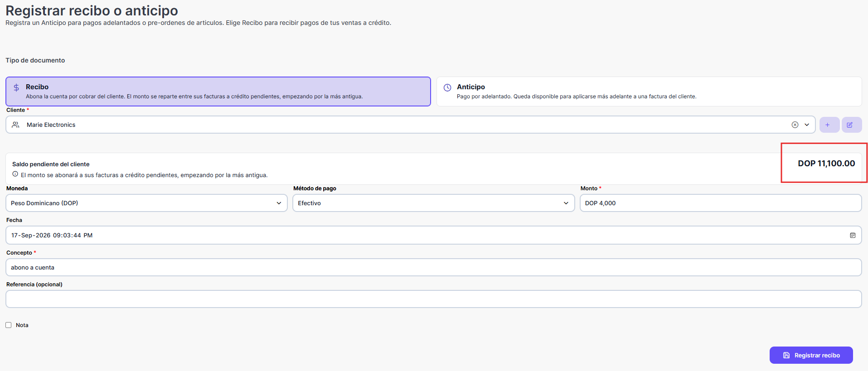Click the clock icon on the Anticipo card
The width and height of the screenshot is (868, 371).
coord(447,87)
